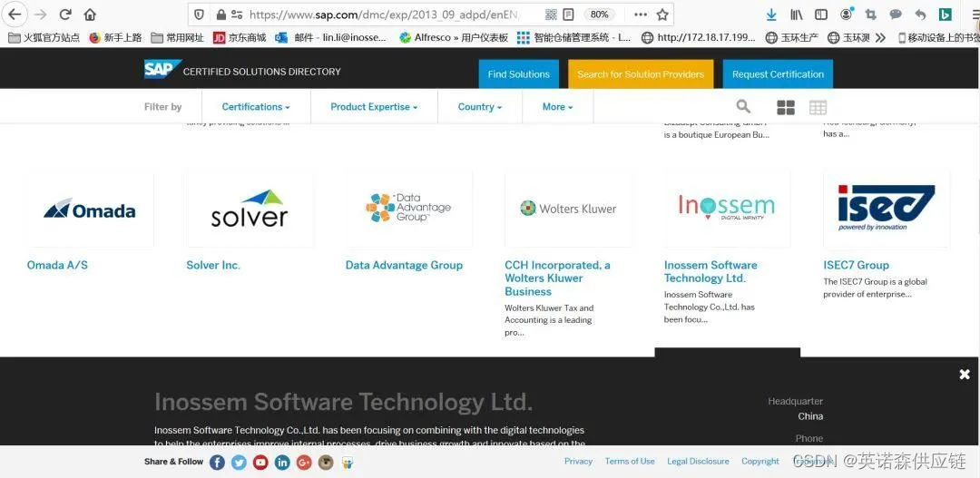Open the ISEC7 Group provider link
The width and height of the screenshot is (980, 478).
856,265
